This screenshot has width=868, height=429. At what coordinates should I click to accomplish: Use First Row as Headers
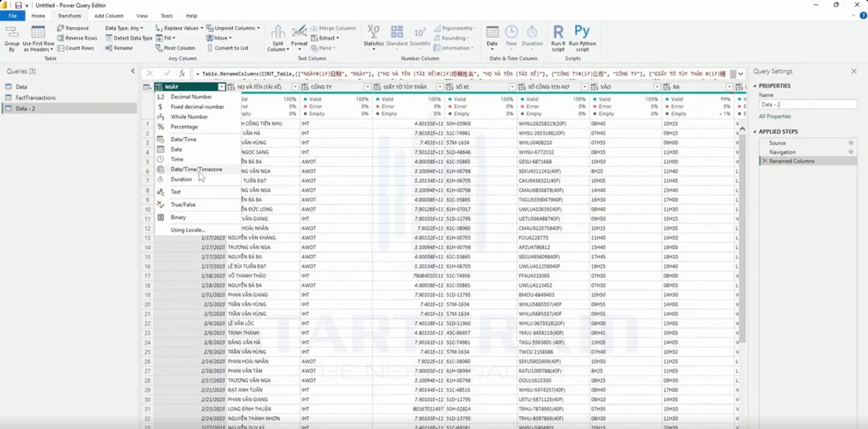(x=38, y=38)
